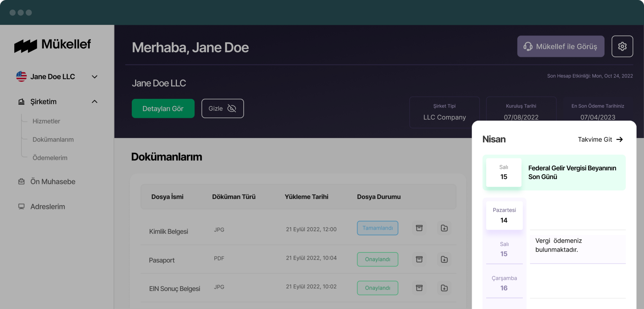Sort by the Döküman Türü column header

point(234,197)
